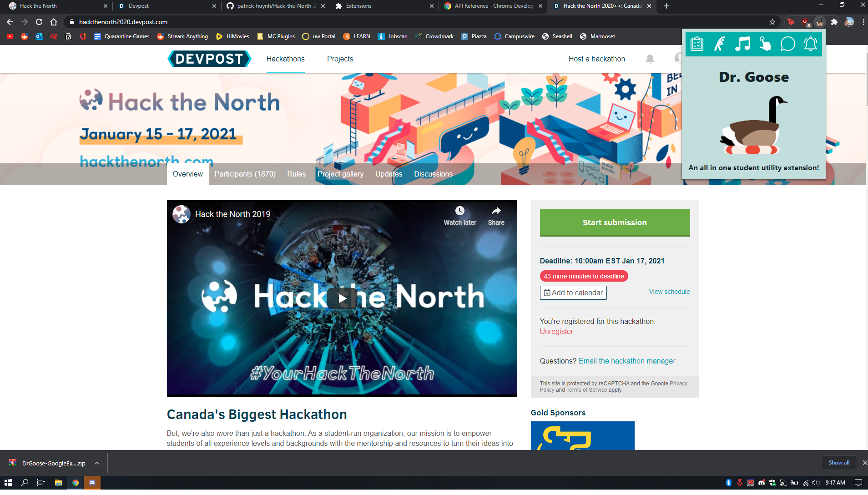The image size is (868, 495).
Task: Open Discord from the taskbar
Action: click(92, 483)
